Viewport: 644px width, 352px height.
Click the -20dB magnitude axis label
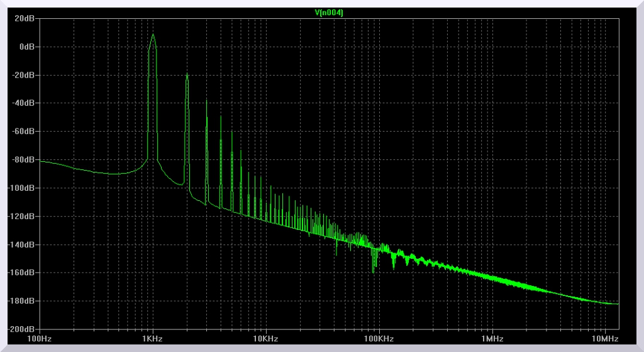(24, 75)
